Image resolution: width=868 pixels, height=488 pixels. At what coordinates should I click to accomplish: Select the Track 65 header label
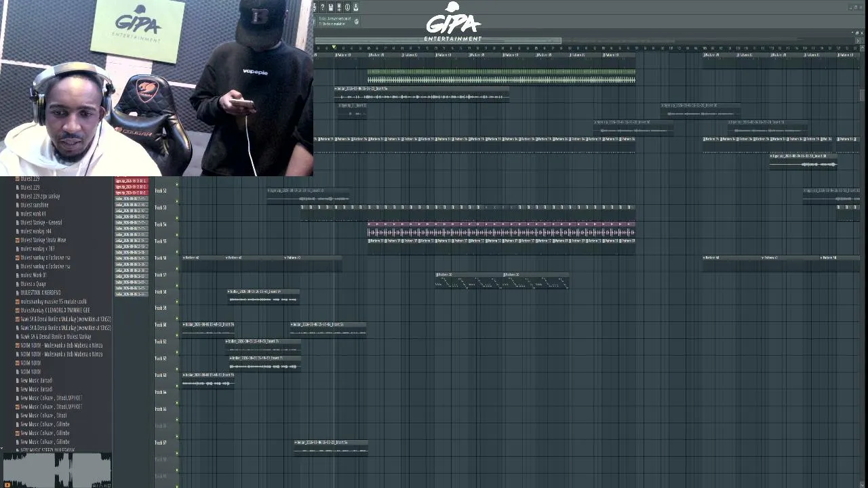tap(161, 409)
